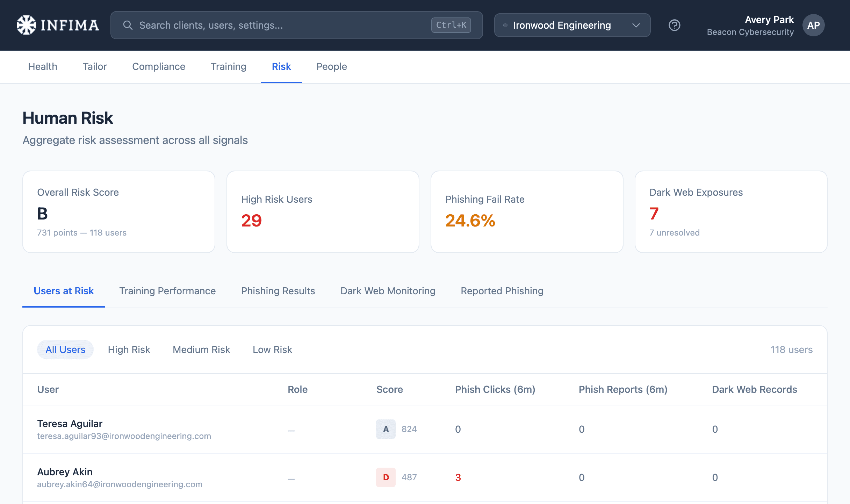Viewport: 850px width, 504px height.
Task: Click the D grade badge for Aubrey Akin
Action: coord(386,477)
